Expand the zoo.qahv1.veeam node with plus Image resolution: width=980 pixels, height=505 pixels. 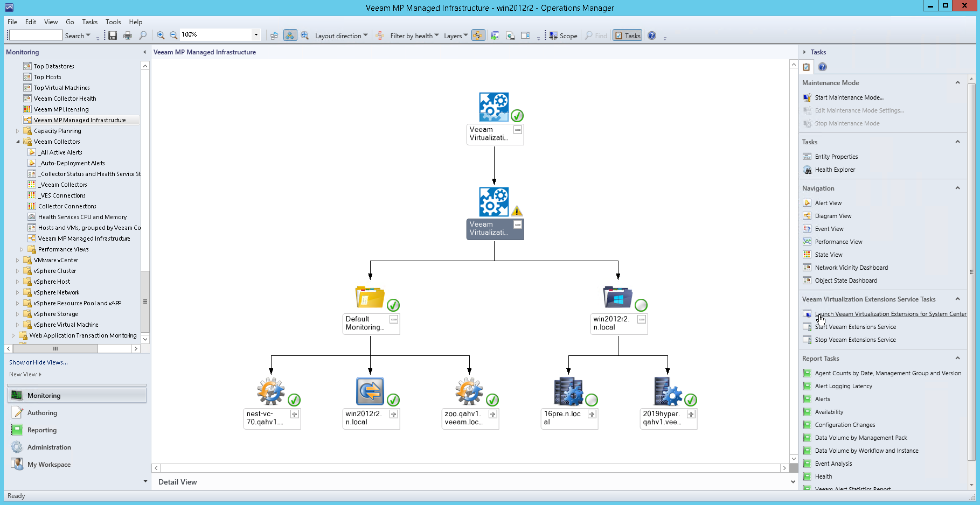493,414
